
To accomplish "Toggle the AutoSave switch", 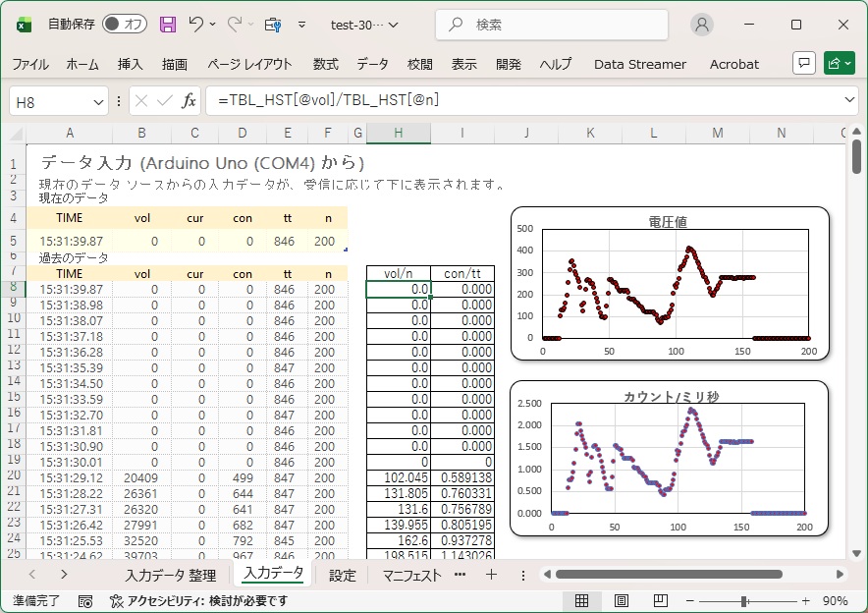I will (x=125, y=25).
